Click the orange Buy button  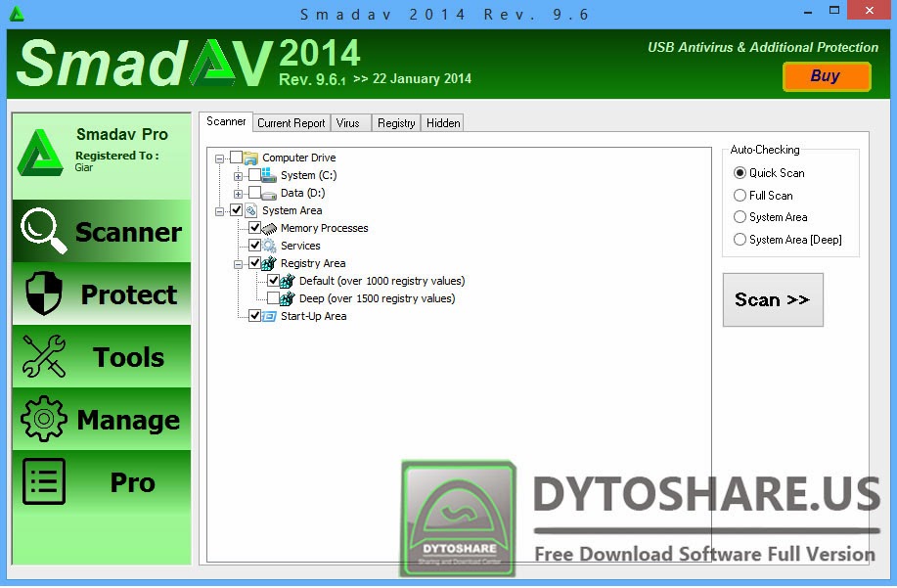click(x=827, y=76)
